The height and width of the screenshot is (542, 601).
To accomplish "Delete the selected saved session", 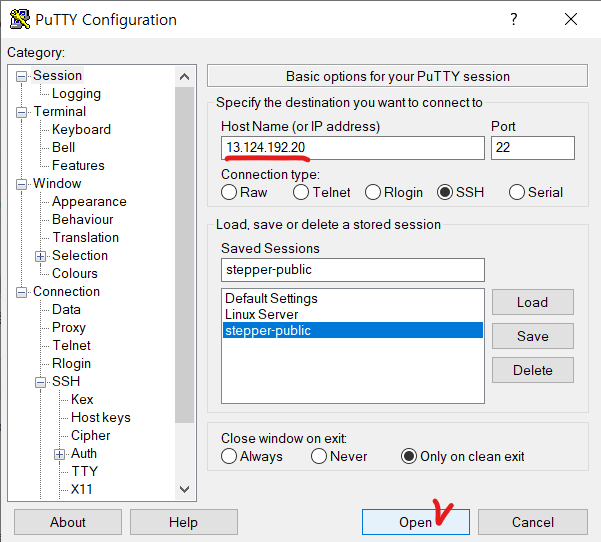I will coord(533,371).
